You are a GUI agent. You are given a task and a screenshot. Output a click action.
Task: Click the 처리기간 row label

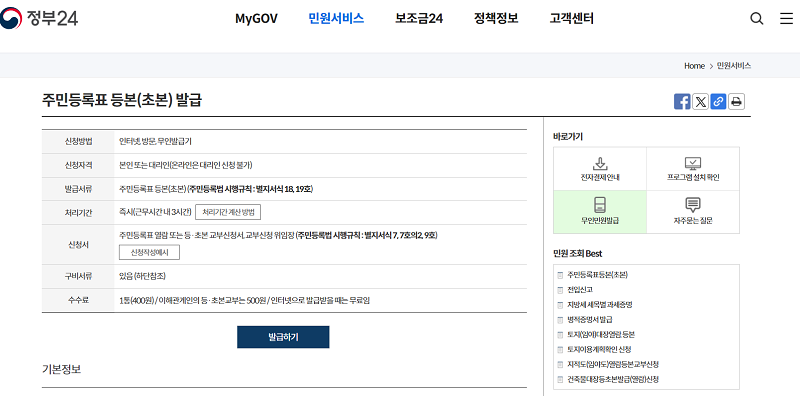pyautogui.click(x=79, y=212)
